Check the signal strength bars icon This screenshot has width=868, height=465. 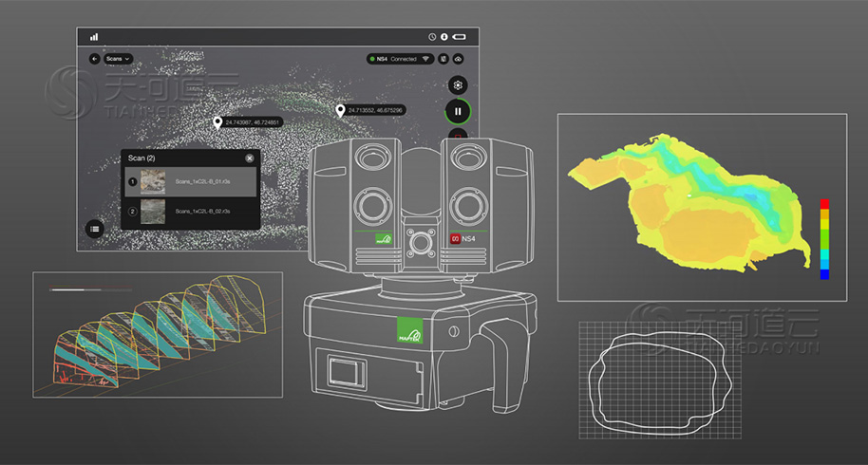click(94, 37)
